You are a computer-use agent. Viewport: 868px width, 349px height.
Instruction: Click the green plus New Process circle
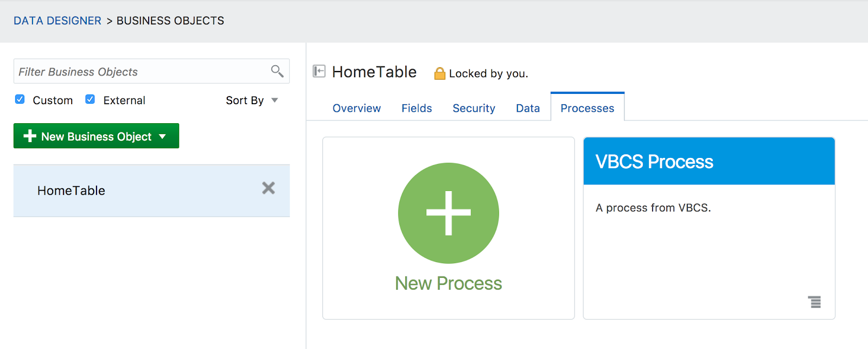(449, 213)
